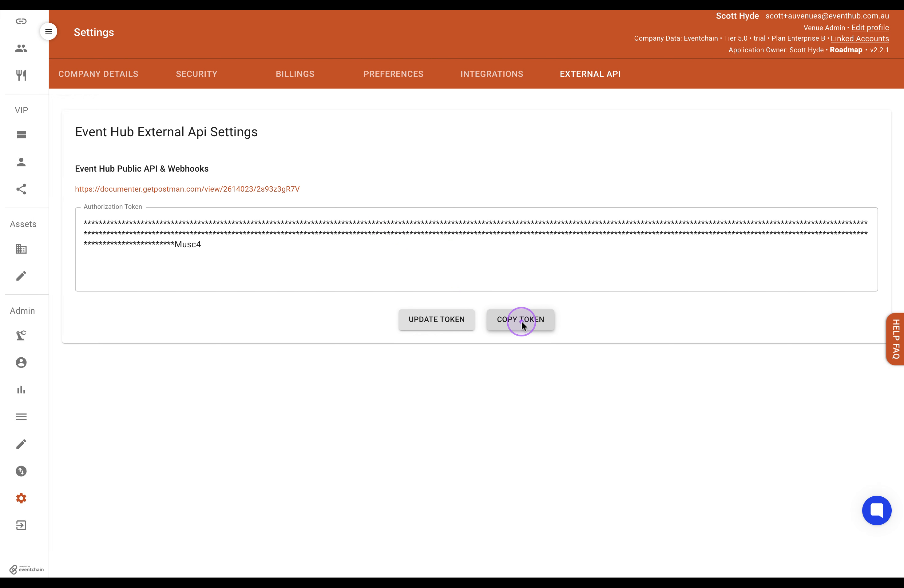The image size is (904, 588).
Task: Open the Edit profile link
Action: tap(870, 28)
